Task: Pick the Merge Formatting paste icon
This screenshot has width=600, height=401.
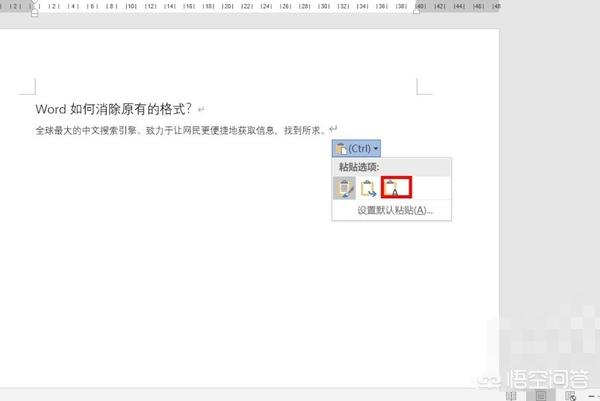Action: [369, 187]
